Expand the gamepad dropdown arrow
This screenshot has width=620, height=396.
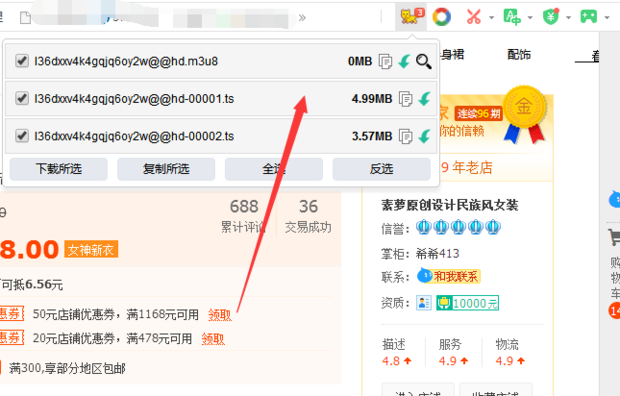point(607,17)
